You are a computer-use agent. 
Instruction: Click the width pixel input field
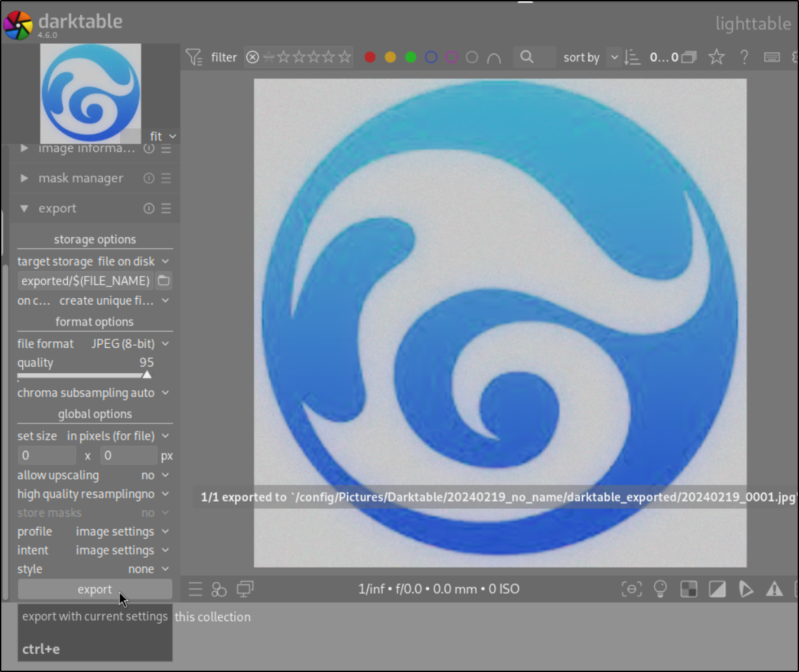[x=47, y=455]
